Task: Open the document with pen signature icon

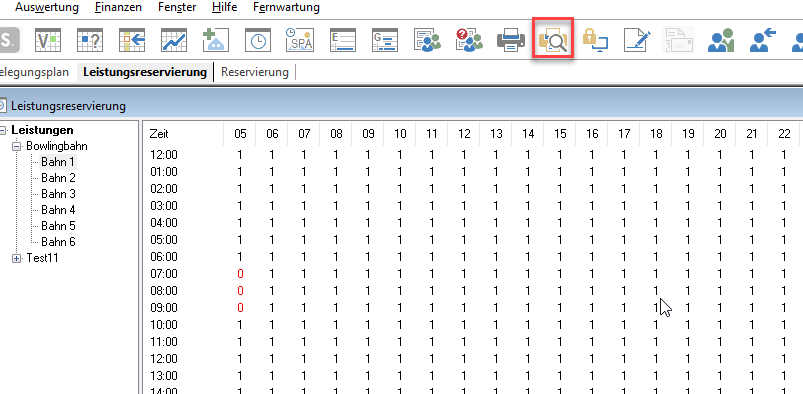Action: click(x=637, y=40)
